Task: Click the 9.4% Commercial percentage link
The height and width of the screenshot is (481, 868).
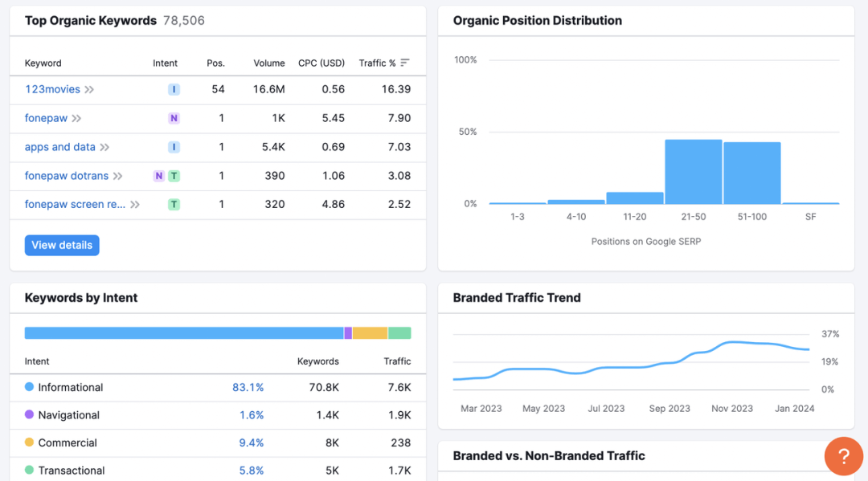Action: [x=251, y=442]
